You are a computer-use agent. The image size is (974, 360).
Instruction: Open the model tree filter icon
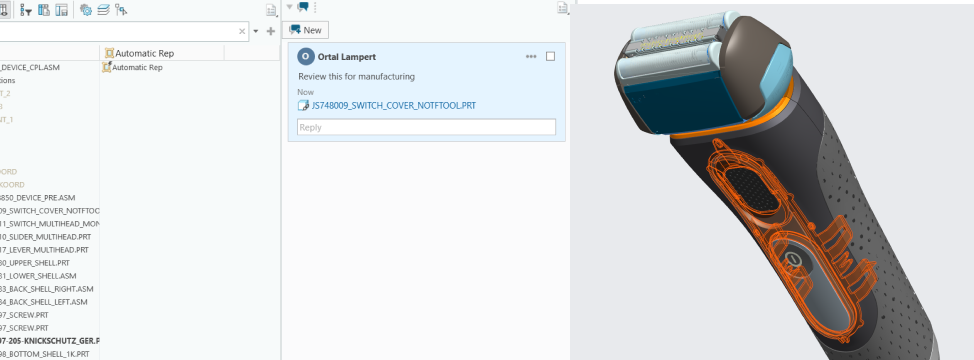click(x=26, y=10)
